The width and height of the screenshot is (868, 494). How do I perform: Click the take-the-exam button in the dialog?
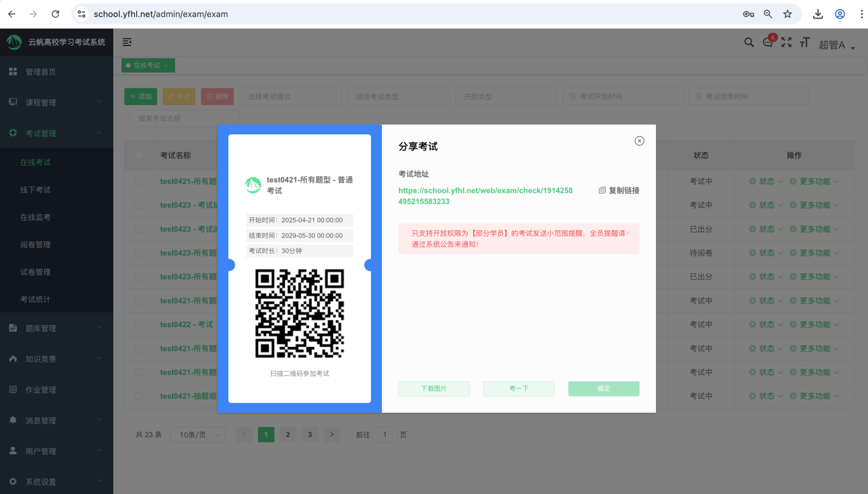pos(519,389)
